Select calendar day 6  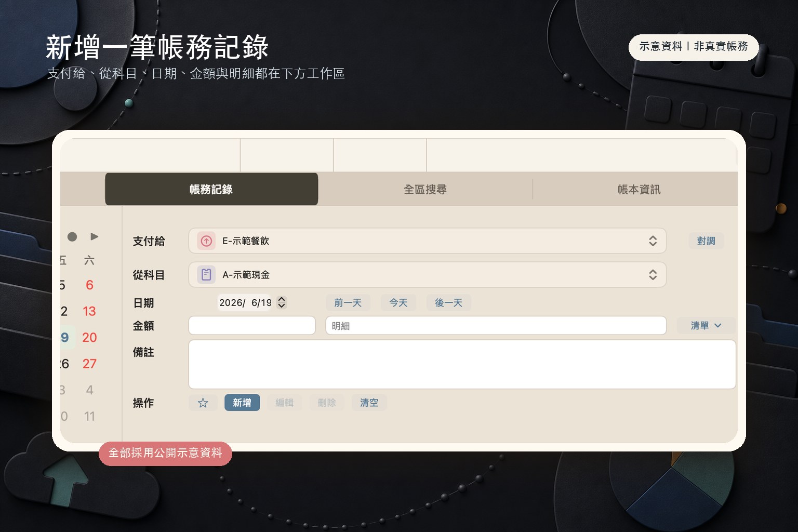pos(89,285)
